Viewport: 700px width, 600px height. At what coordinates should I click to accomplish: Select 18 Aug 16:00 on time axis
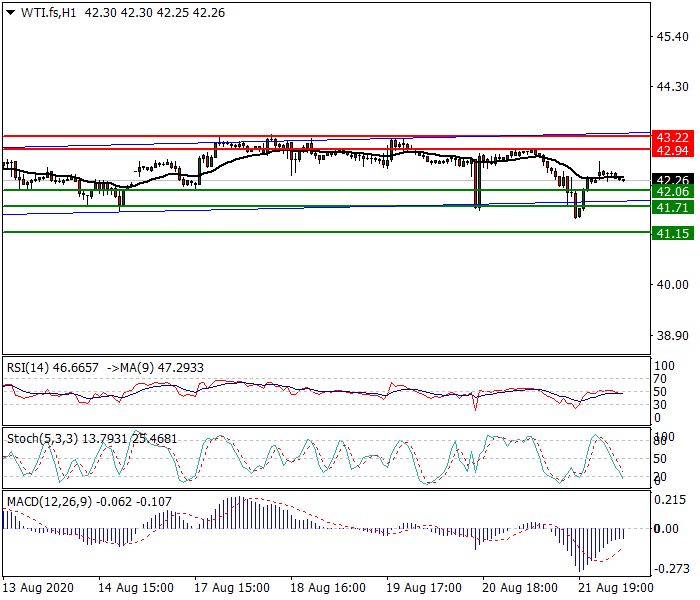click(329, 587)
